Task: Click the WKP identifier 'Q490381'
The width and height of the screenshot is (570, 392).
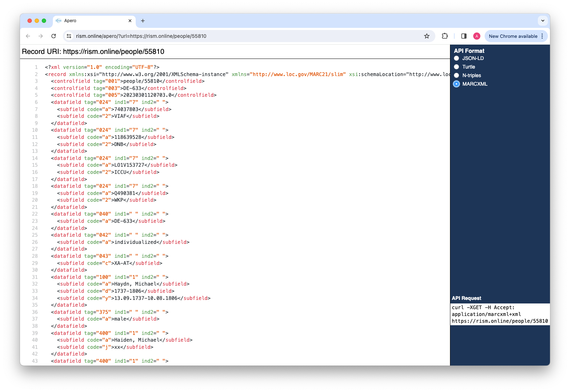Action: [125, 193]
